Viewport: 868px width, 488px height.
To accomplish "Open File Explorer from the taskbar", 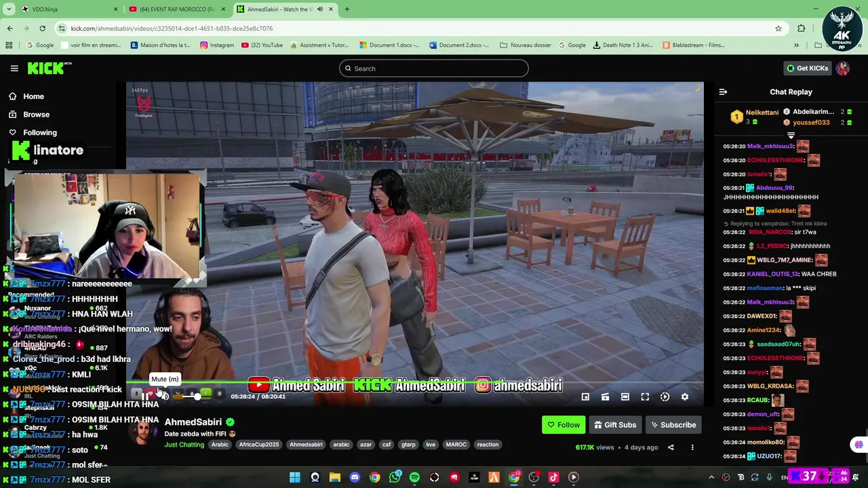I will (334, 477).
